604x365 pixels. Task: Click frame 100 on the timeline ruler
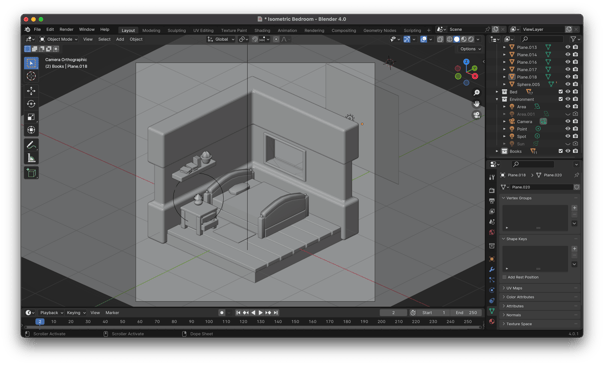point(209,321)
